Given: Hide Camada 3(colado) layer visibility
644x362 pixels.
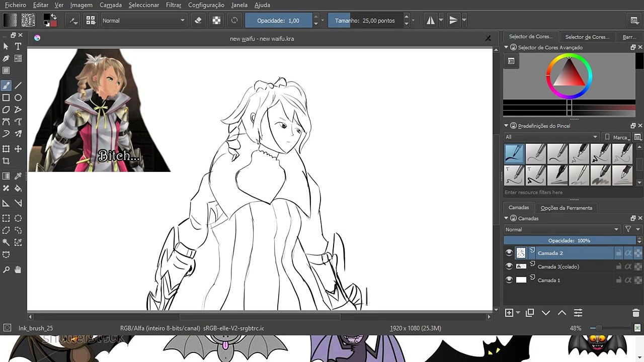Looking at the screenshot, I should (x=509, y=266).
